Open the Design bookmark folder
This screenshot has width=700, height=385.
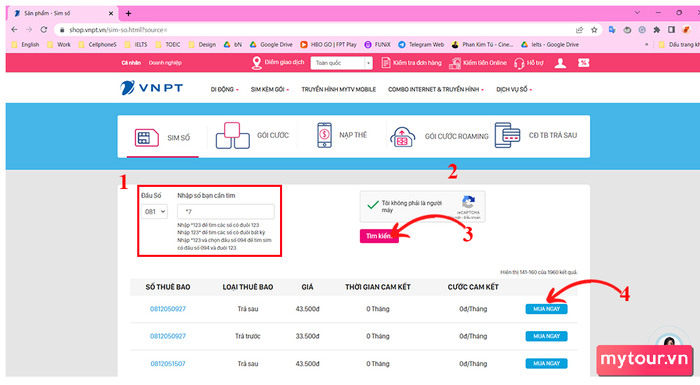[202, 45]
